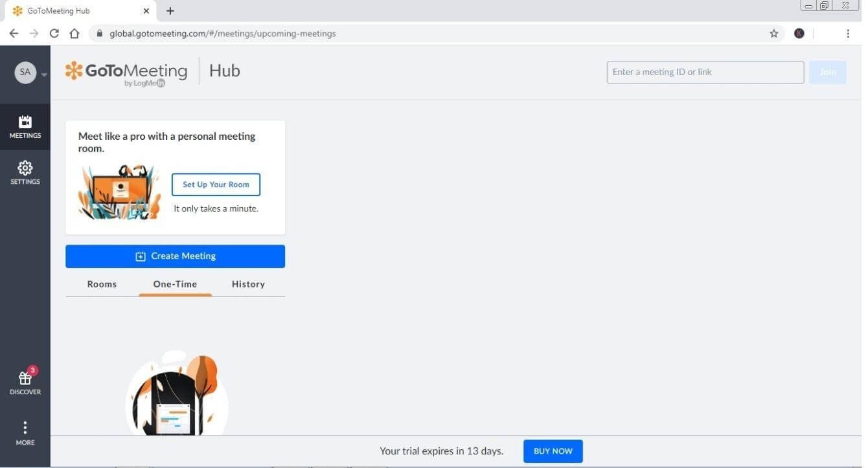The width and height of the screenshot is (868, 468).
Task: Click the GoToMeeting logo
Action: [x=126, y=71]
